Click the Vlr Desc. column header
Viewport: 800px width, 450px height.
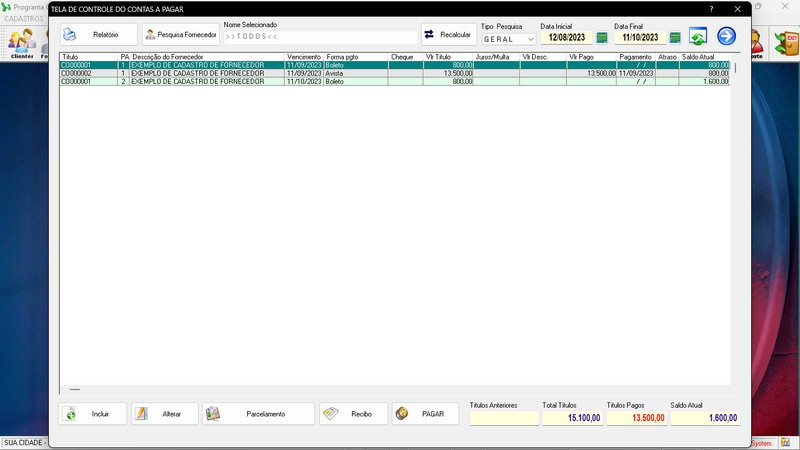(x=543, y=57)
